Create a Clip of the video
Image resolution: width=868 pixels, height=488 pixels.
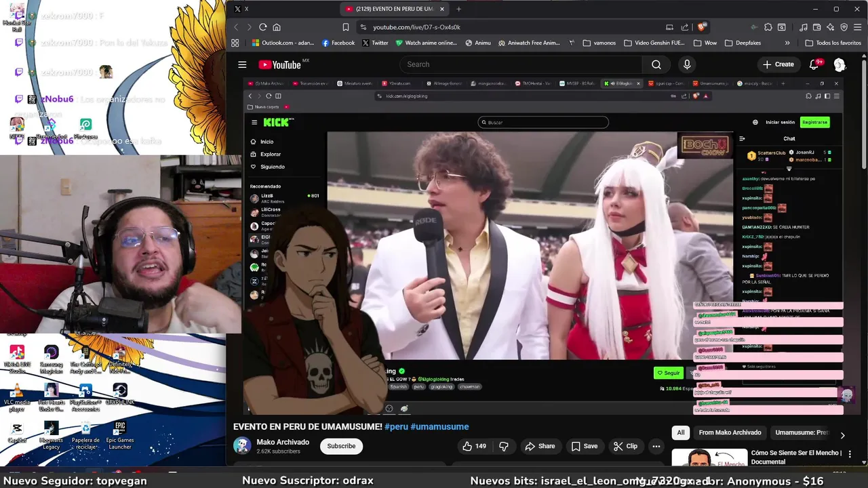625,446
